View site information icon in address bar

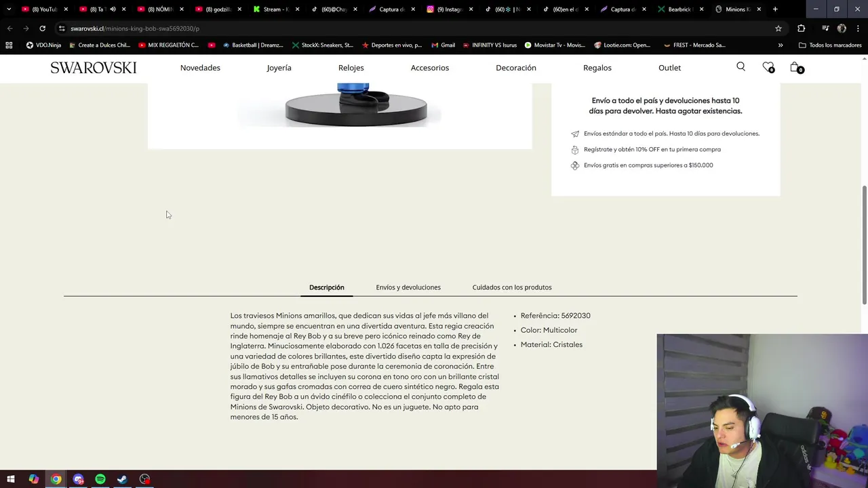(x=61, y=28)
